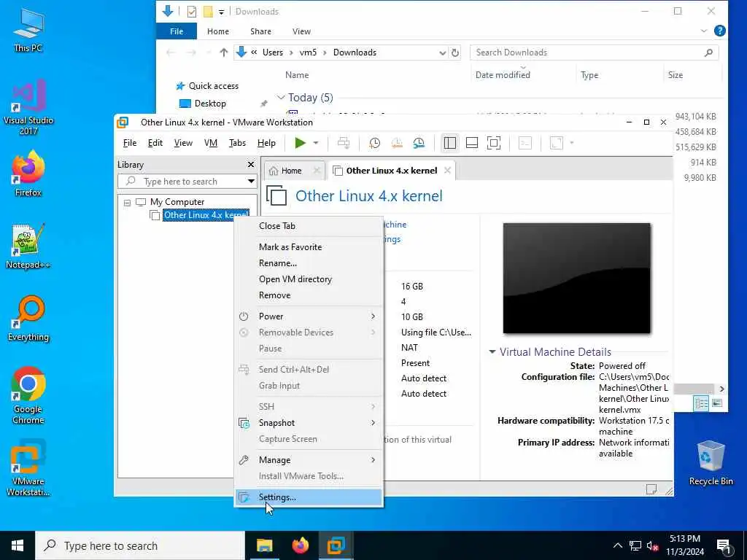The height and width of the screenshot is (560, 747).
Task: Open the File menu in VMware Workstation
Action: tap(130, 143)
